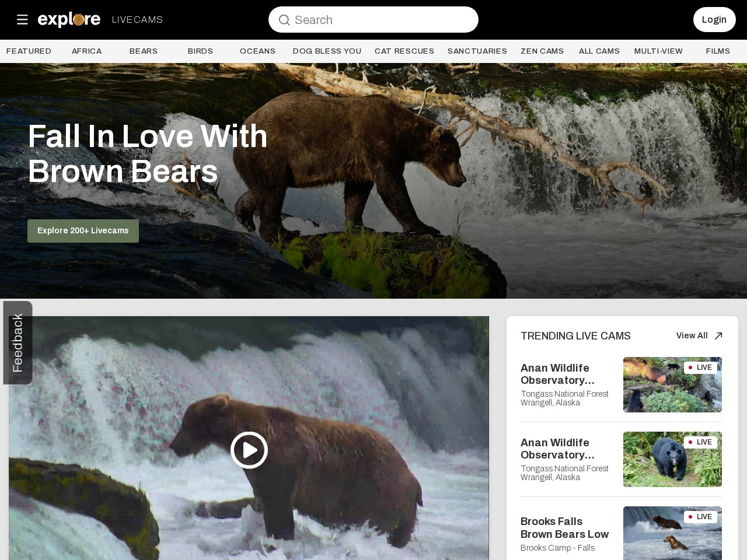Click the Login button
The width and height of the screenshot is (747, 560).
click(714, 20)
